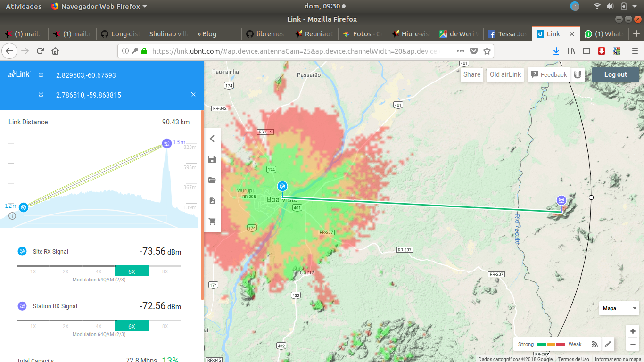Open page actions three-dot menu
This screenshot has height=362, width=644.
[x=460, y=51]
